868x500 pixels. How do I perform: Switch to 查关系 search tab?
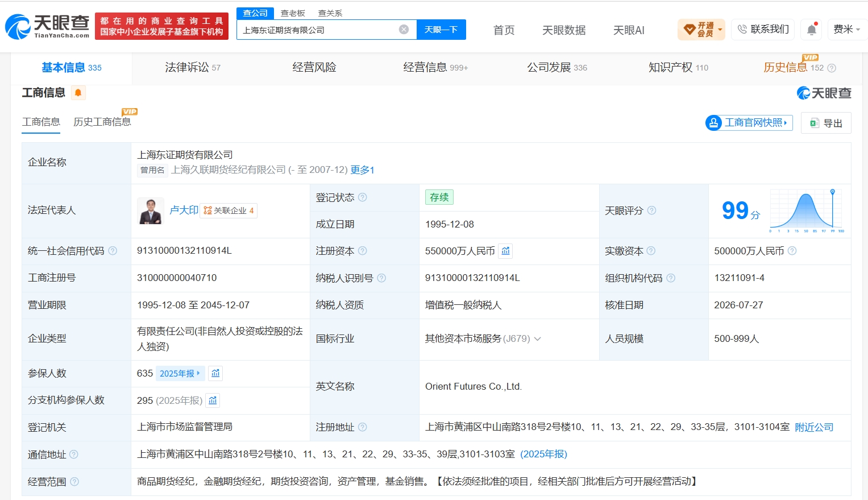click(330, 13)
